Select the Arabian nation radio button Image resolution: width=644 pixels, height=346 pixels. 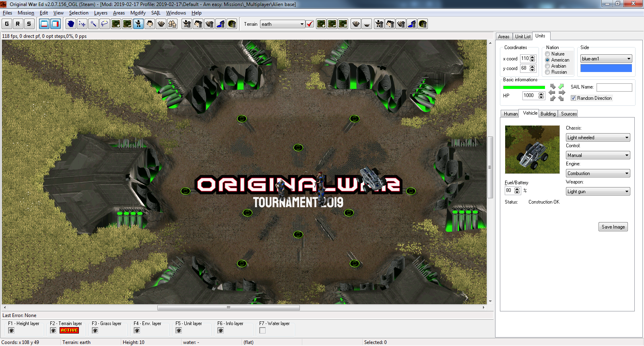547,66
